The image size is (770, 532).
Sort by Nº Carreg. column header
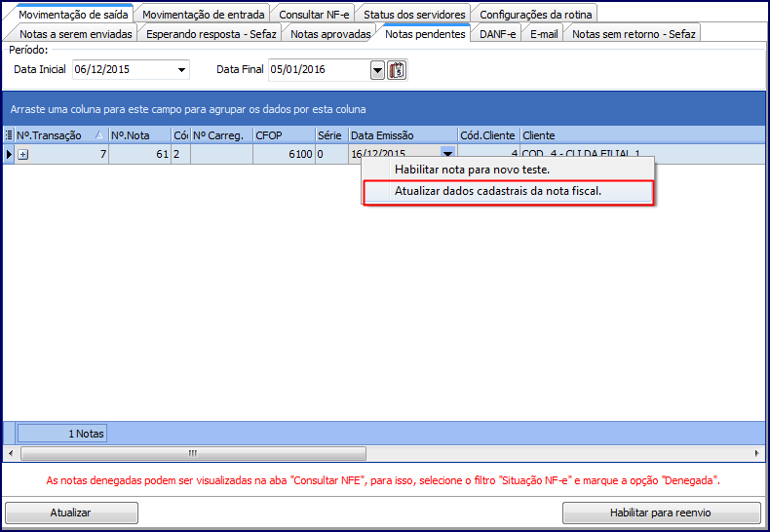point(221,135)
